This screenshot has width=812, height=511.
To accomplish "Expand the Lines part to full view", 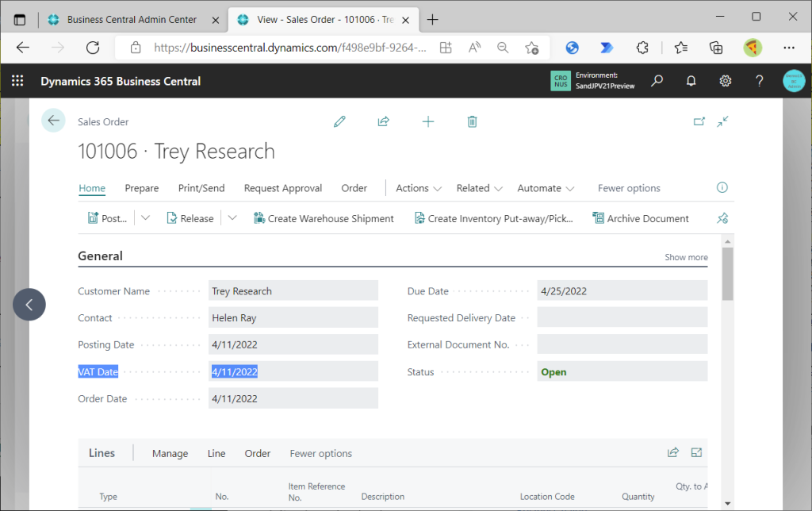I will pyautogui.click(x=696, y=452).
